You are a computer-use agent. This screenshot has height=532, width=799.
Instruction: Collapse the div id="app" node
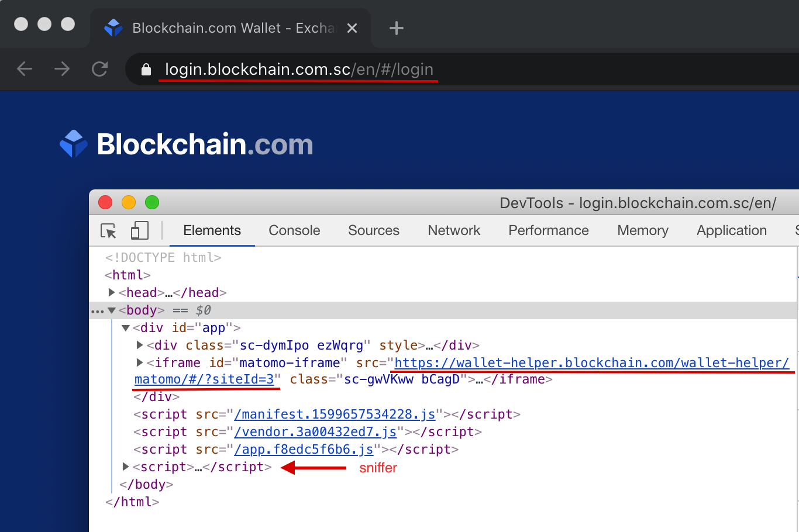(x=126, y=328)
